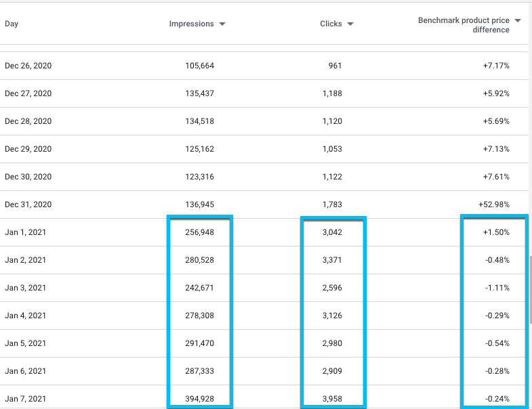Click price difference value +7.61%
The image size is (532, 409).
click(x=496, y=177)
